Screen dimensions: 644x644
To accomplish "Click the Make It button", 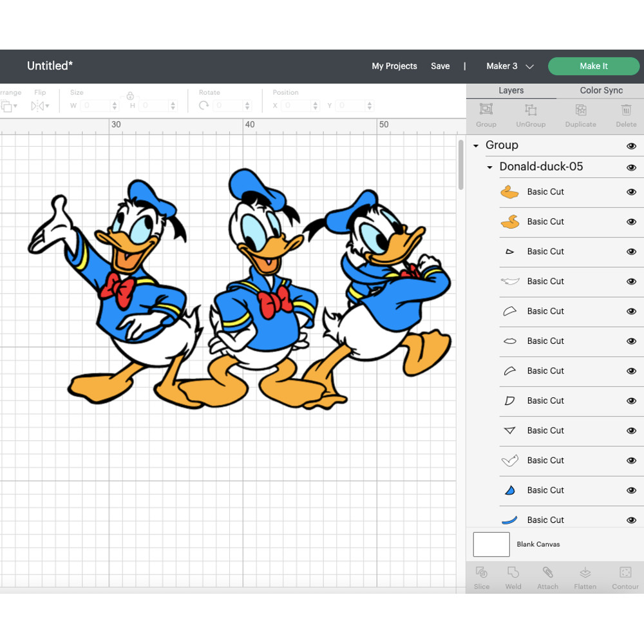I will click(x=593, y=66).
